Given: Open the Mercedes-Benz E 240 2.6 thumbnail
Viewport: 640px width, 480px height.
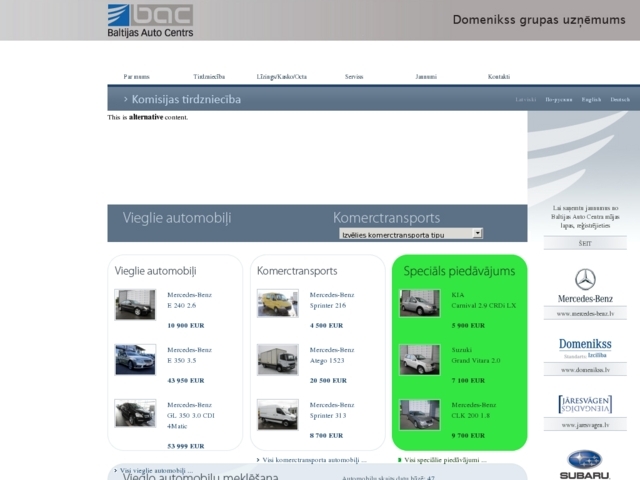Looking at the screenshot, I should pyautogui.click(x=135, y=304).
